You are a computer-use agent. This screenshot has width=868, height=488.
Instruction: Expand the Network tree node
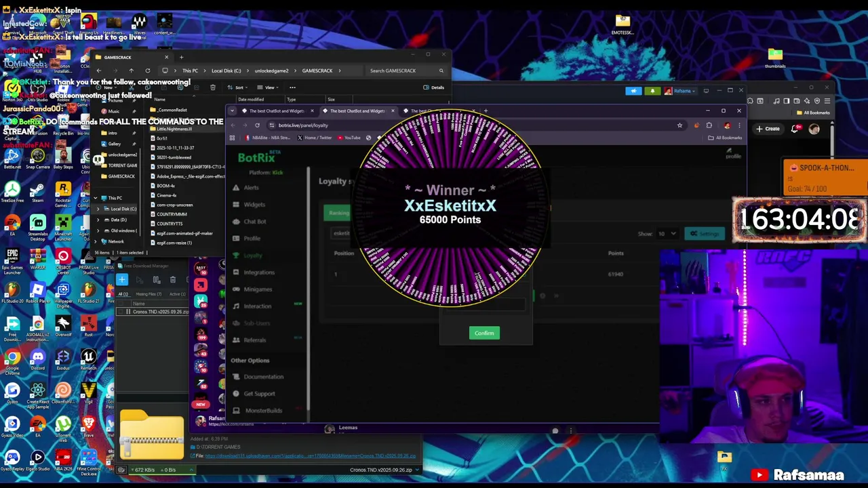[x=95, y=241]
